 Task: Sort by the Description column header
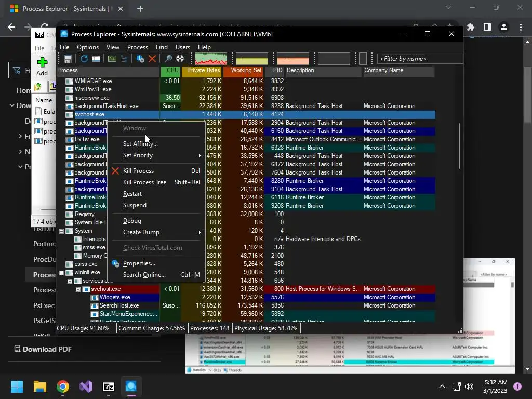click(x=323, y=70)
